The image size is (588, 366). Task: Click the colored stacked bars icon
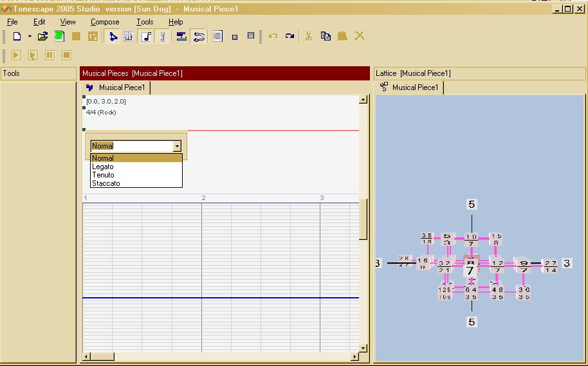[x=182, y=37]
